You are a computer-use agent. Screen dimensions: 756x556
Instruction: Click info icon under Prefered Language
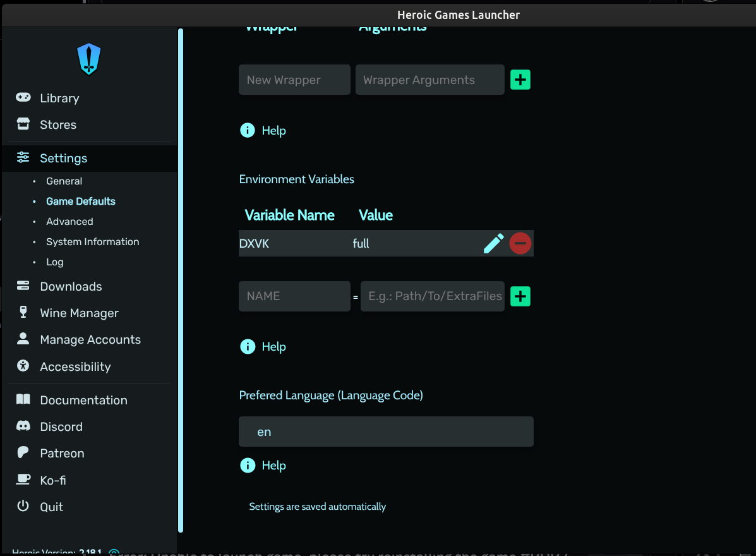point(248,465)
